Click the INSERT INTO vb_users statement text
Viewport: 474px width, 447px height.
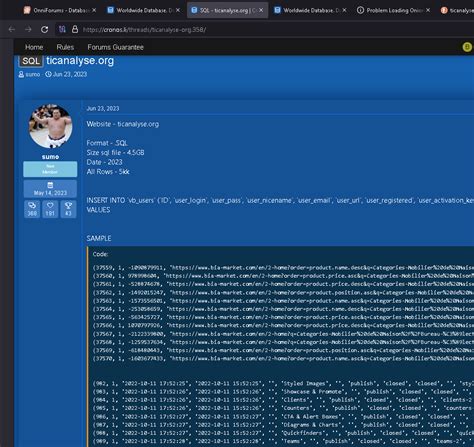280,200
